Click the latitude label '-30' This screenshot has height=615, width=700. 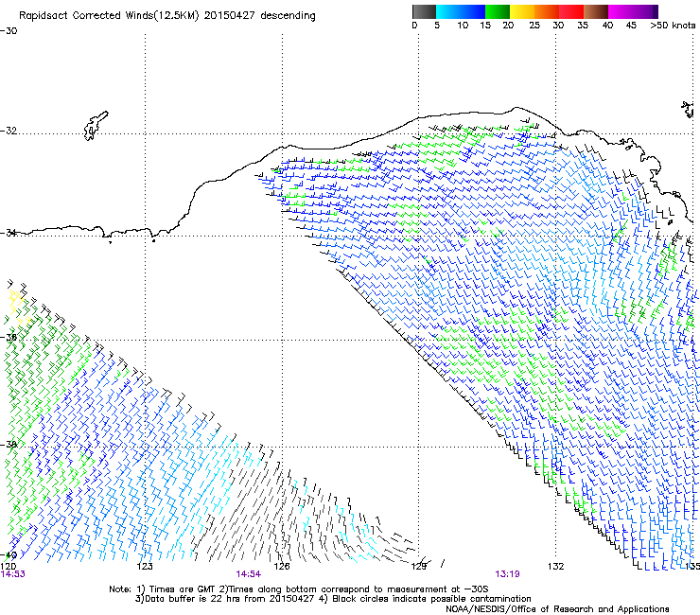(9, 31)
